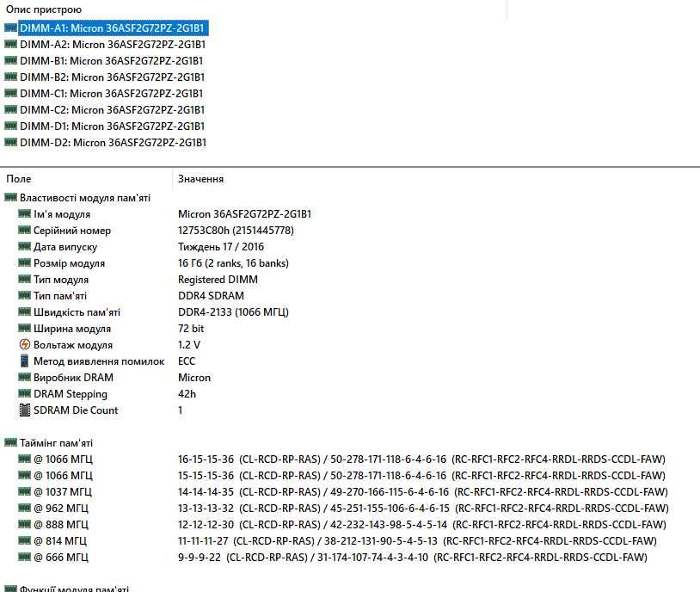Click the timing row starting with 12-12-12-30
700x592 pixels.
point(422,524)
